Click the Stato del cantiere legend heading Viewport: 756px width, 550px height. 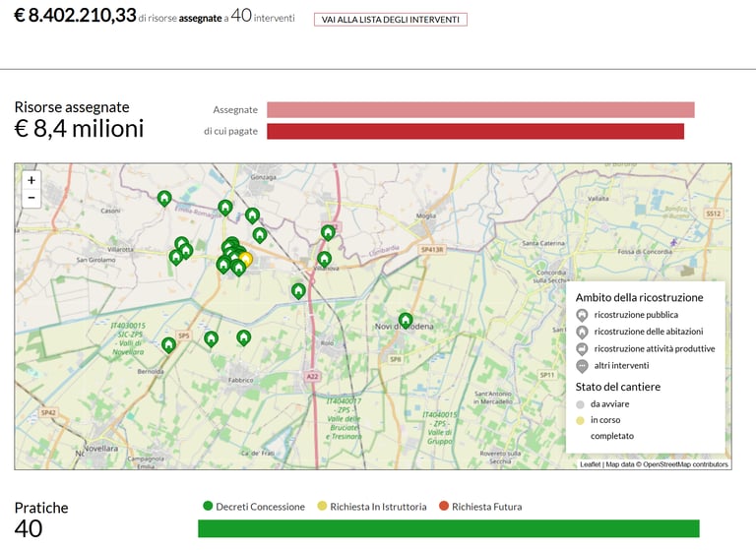click(617, 387)
